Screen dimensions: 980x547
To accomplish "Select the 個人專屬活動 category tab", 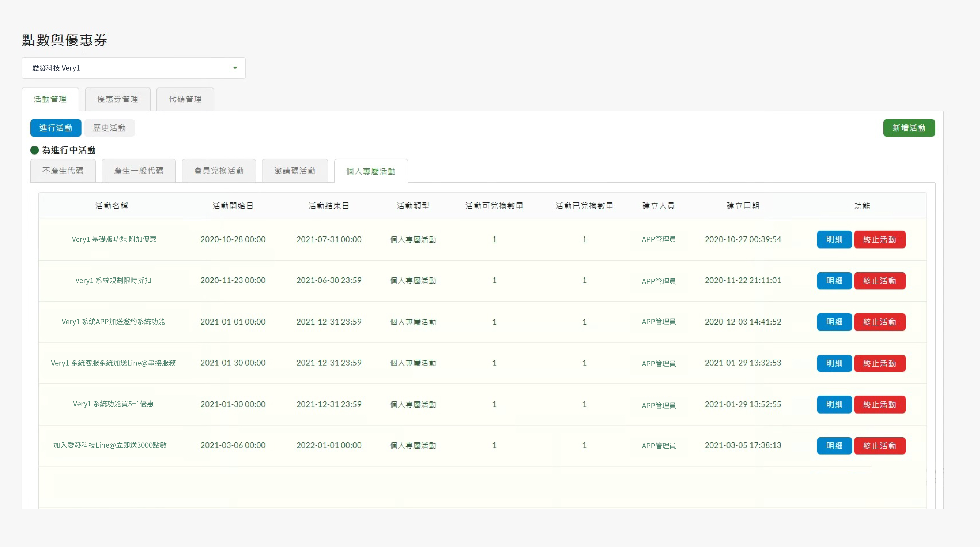I will (371, 171).
